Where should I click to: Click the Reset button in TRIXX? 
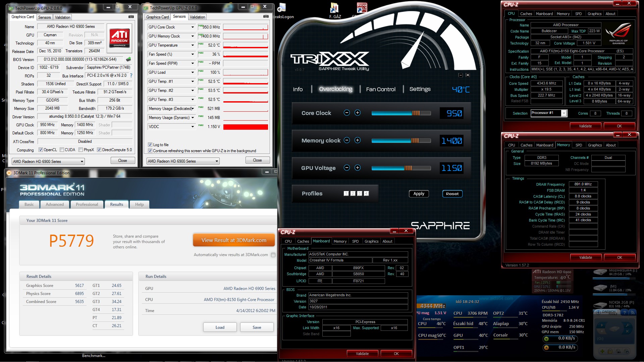(452, 194)
